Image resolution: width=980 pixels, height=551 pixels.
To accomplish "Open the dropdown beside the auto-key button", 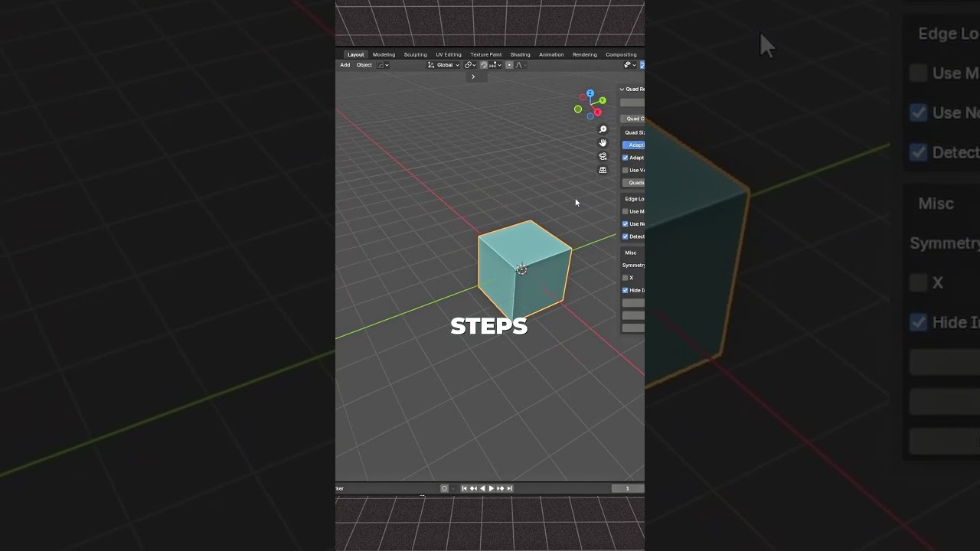I will (x=452, y=488).
